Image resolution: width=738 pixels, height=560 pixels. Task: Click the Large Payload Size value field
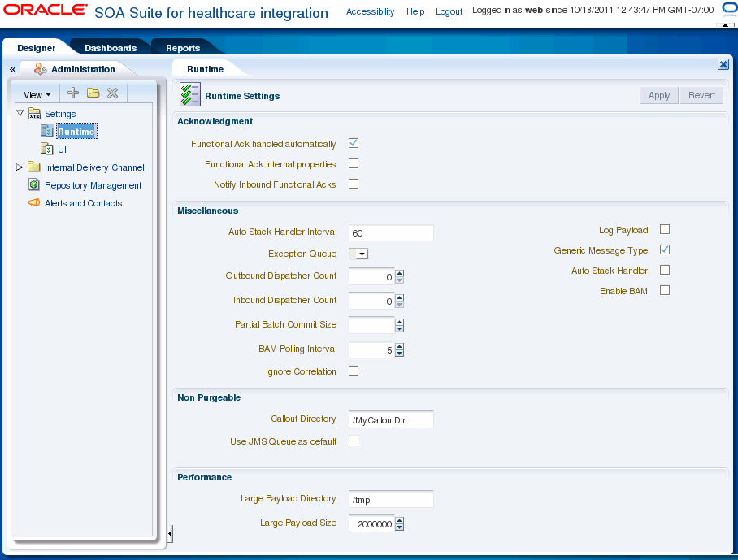click(371, 523)
